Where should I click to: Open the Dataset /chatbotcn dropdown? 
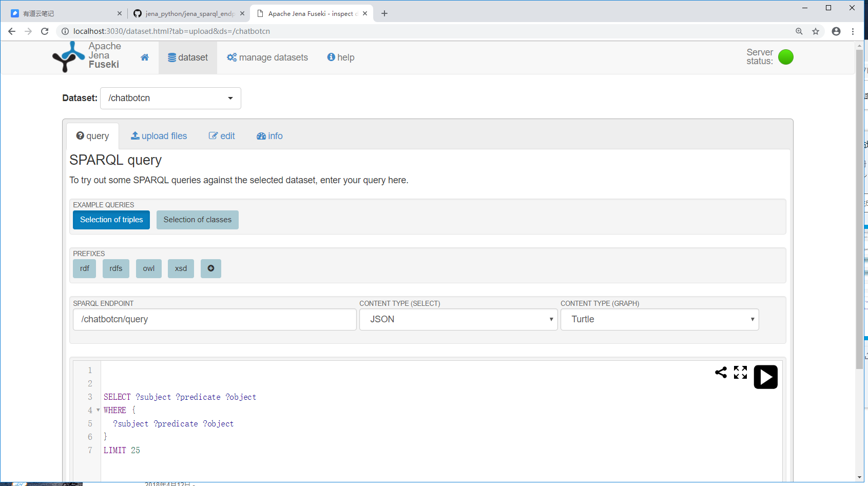(x=170, y=98)
